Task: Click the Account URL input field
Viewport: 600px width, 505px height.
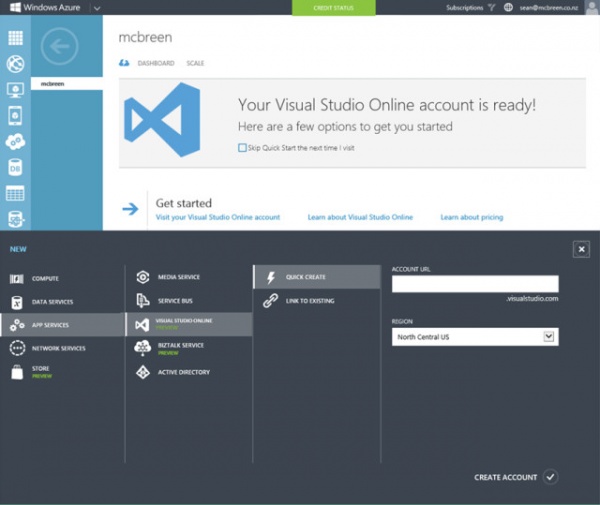Action: coord(475,284)
